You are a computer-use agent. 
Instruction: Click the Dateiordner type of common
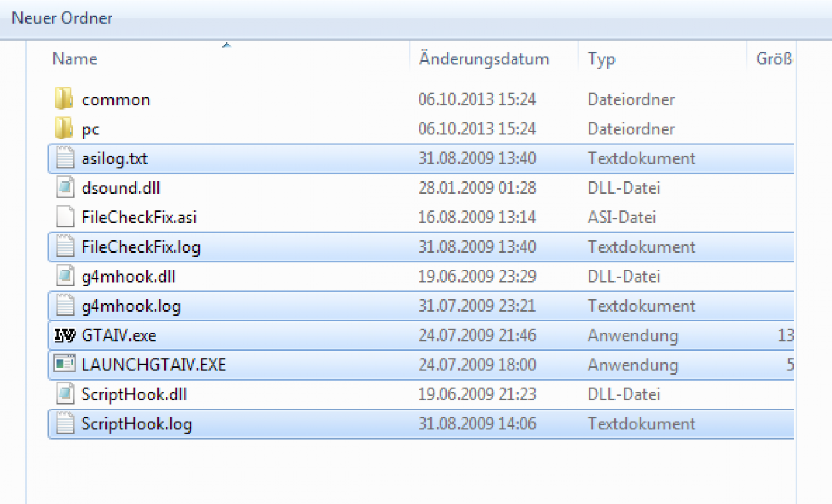pos(631,99)
